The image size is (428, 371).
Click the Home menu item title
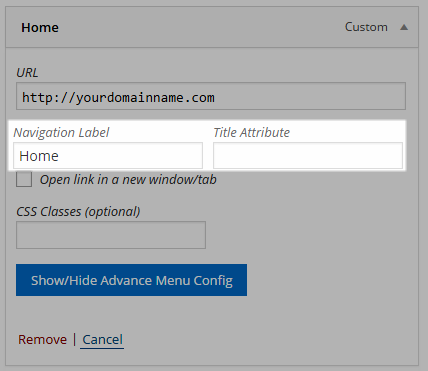click(x=40, y=27)
